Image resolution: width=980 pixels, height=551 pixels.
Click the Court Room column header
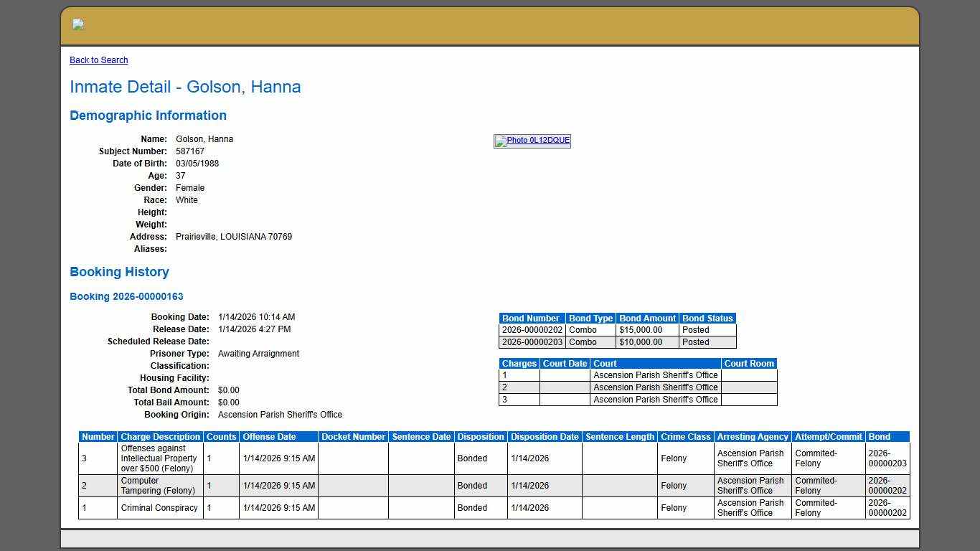tap(749, 364)
